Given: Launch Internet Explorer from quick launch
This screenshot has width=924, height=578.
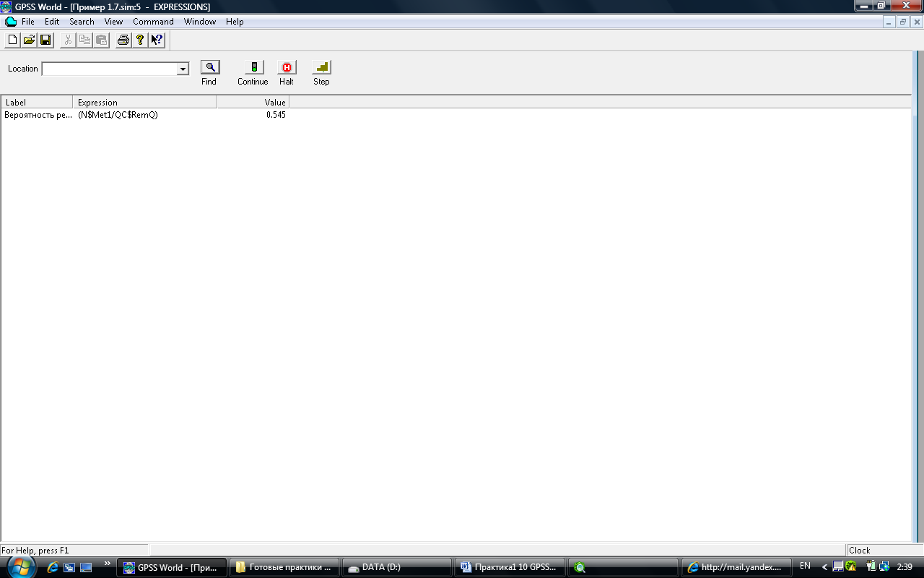Looking at the screenshot, I should tap(53, 567).
